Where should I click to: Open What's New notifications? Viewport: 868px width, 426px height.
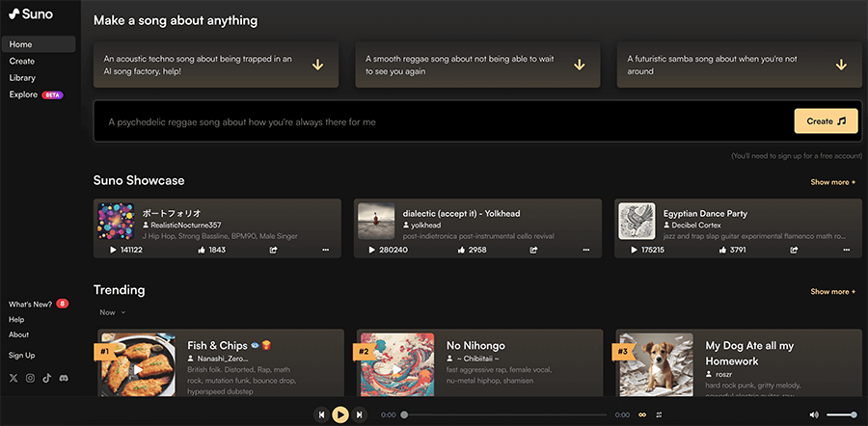click(x=39, y=304)
